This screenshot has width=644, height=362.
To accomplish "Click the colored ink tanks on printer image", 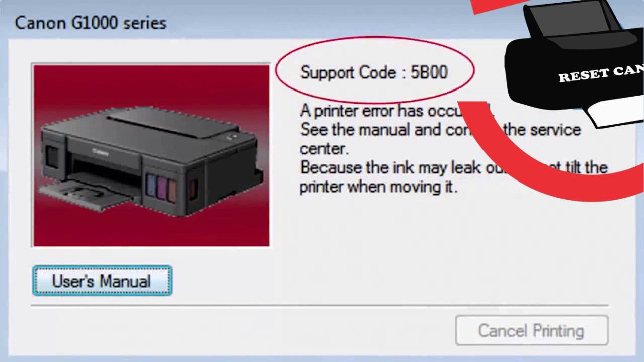I will (162, 186).
